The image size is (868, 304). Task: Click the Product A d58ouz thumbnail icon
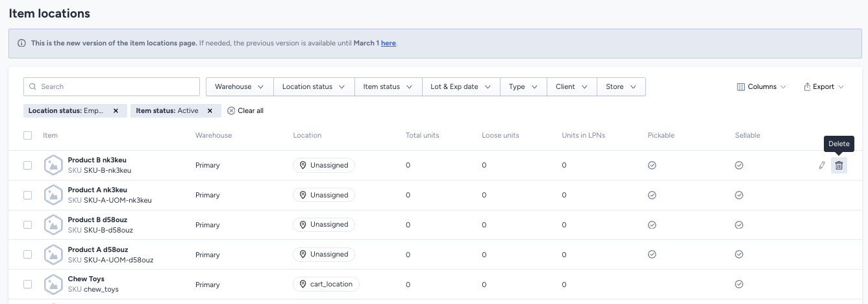(x=53, y=255)
